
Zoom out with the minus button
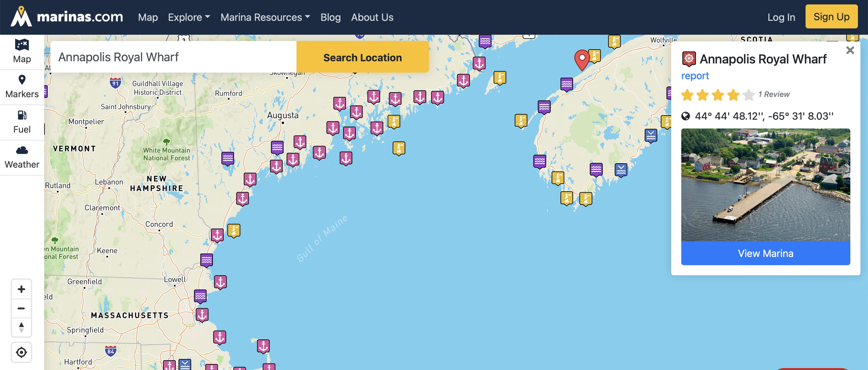point(21,308)
